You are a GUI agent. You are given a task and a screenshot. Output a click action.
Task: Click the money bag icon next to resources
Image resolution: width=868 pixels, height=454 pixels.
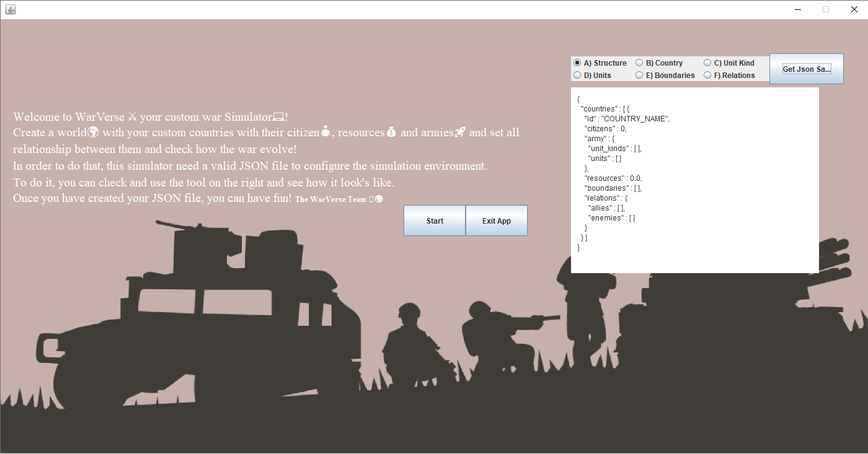(x=391, y=131)
